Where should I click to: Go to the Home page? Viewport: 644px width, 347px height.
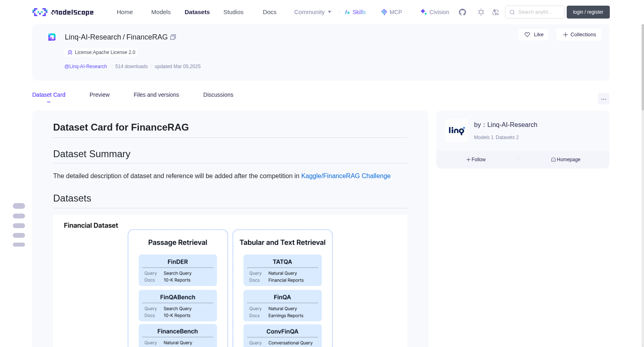click(x=125, y=12)
